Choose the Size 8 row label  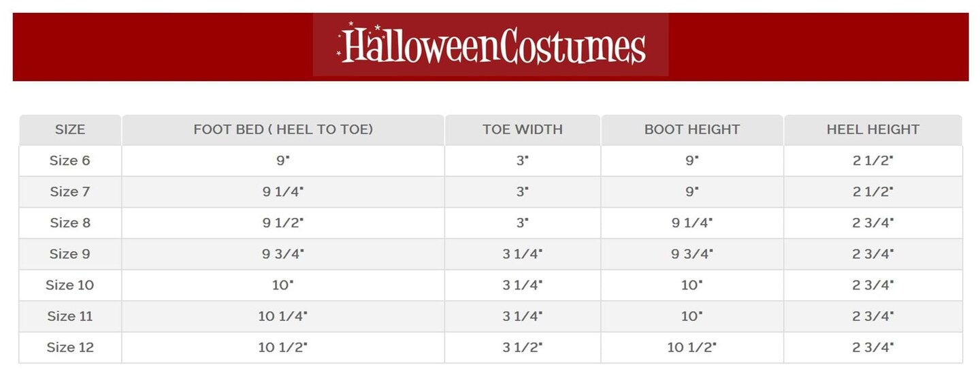tap(70, 223)
